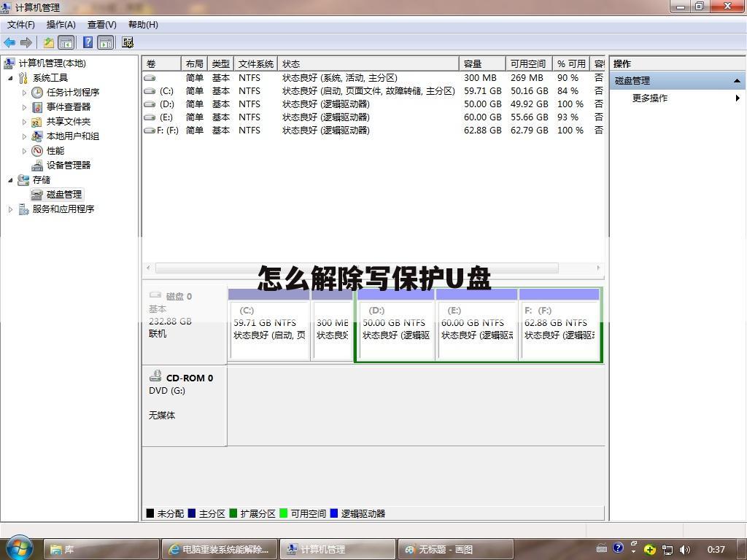Expand the 共享文件夹 node arrow

pos(24,122)
